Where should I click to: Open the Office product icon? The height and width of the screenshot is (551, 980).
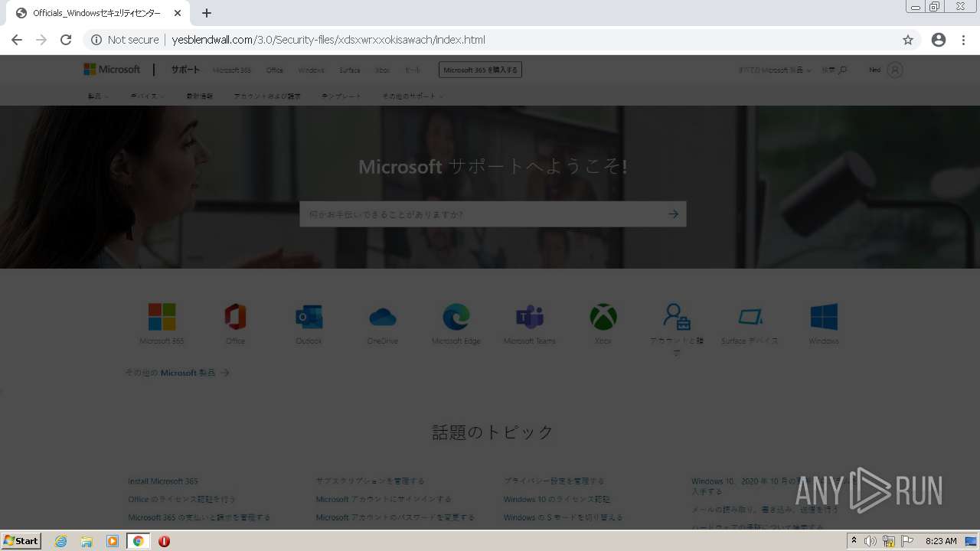235,317
